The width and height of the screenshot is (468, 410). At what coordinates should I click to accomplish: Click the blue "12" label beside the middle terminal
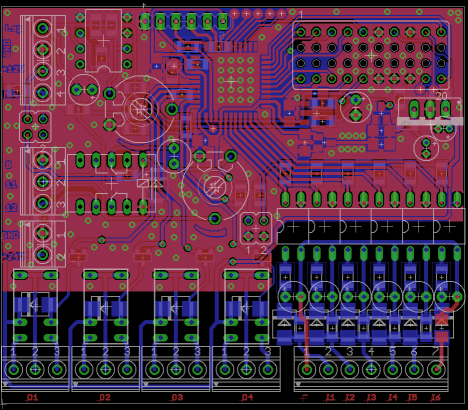(11, 208)
